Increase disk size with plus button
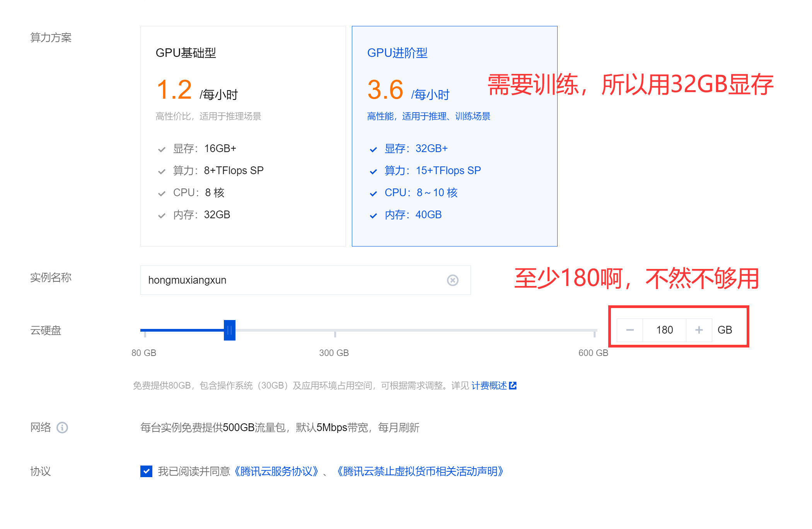Screen dimensions: 812x529 pyautogui.click(x=699, y=330)
